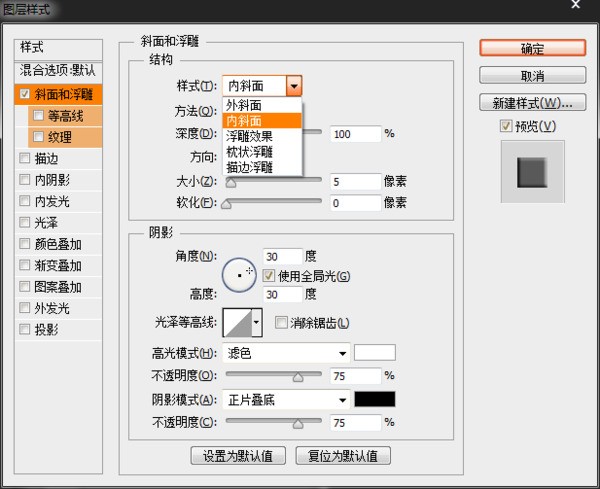The width and height of the screenshot is (600, 489).
Task: Open the 阴影模式 blend mode dropdown
Action: tap(287, 400)
